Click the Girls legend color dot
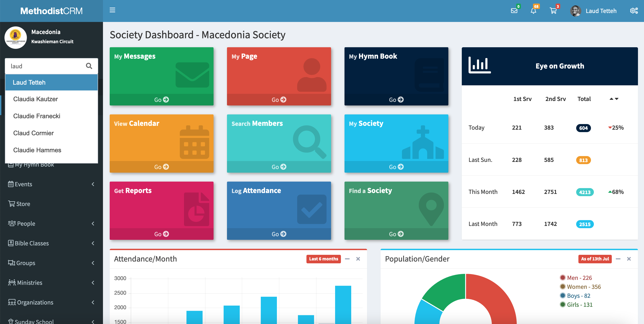Image resolution: width=644 pixels, height=324 pixels. [x=563, y=305]
